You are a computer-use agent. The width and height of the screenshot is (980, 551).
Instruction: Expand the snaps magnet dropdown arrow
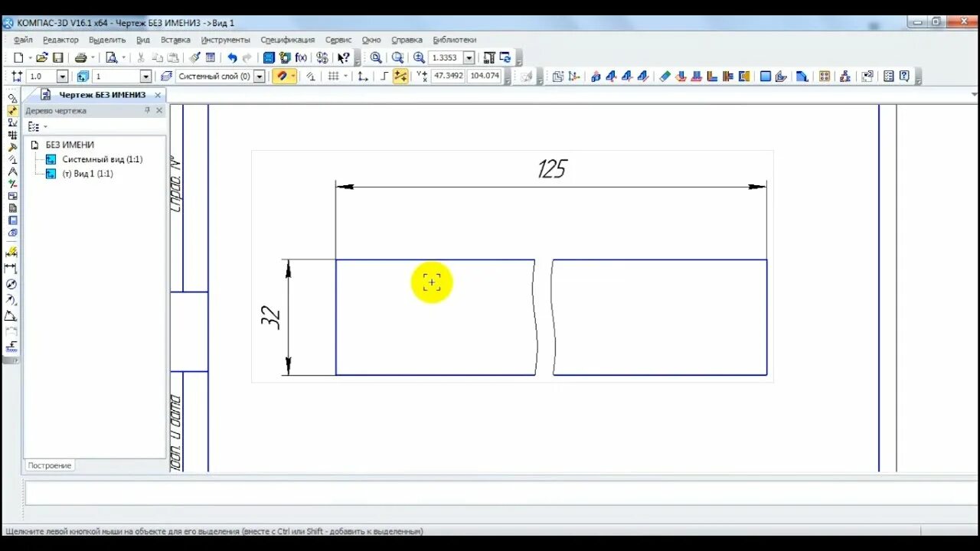293,77
